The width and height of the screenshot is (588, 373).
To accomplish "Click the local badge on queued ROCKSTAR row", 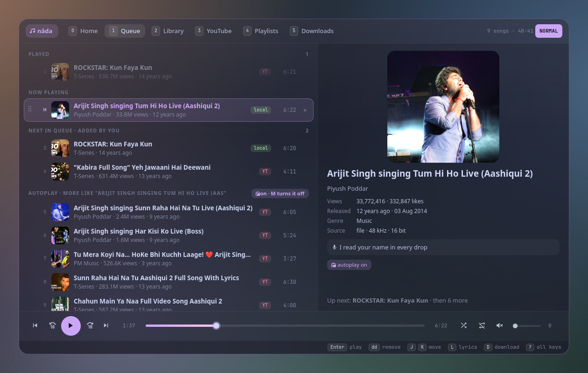I will (x=261, y=148).
